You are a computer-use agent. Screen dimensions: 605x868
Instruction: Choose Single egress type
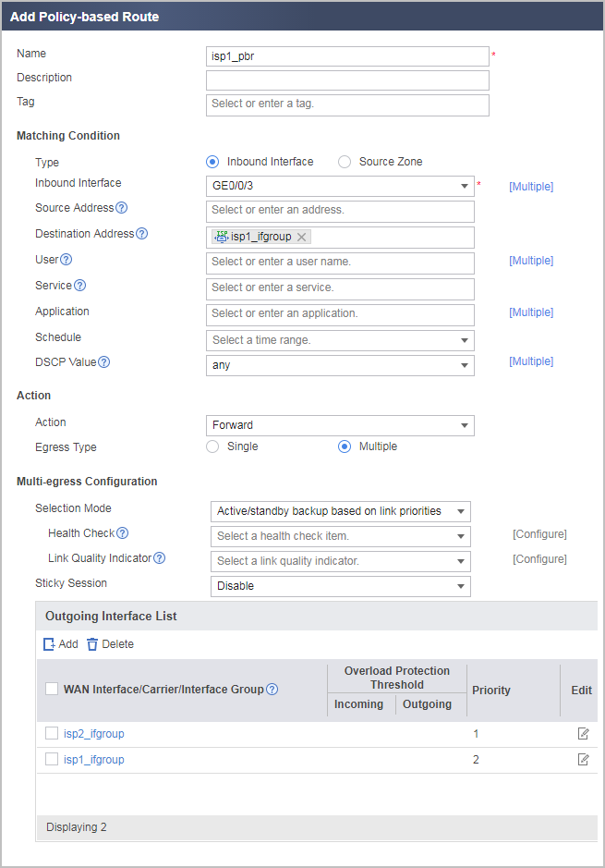(212, 446)
